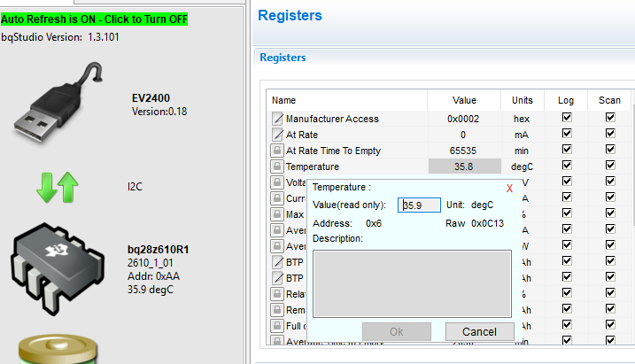
Task: Uncheck Log checkbox for Manufacturer Access
Action: click(567, 119)
